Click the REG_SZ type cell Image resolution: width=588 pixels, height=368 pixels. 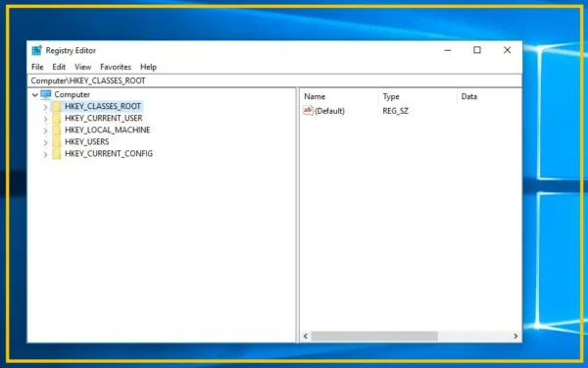click(x=395, y=111)
